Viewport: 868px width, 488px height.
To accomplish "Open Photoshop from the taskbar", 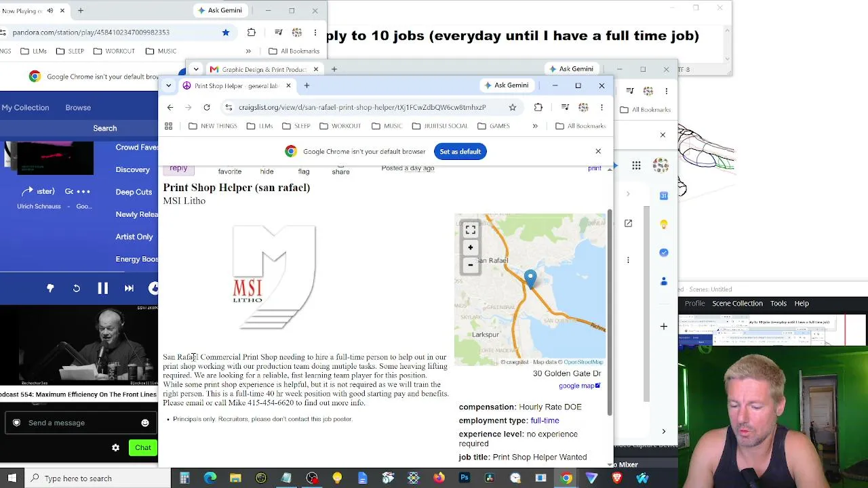I will 465,479.
